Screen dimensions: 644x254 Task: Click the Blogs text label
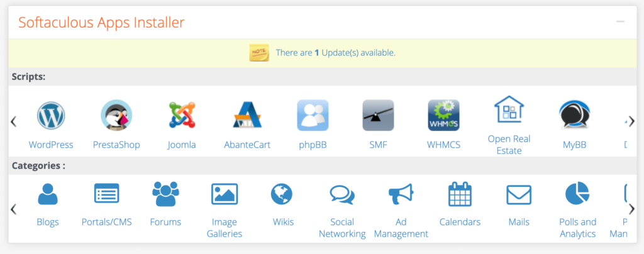[x=48, y=223]
